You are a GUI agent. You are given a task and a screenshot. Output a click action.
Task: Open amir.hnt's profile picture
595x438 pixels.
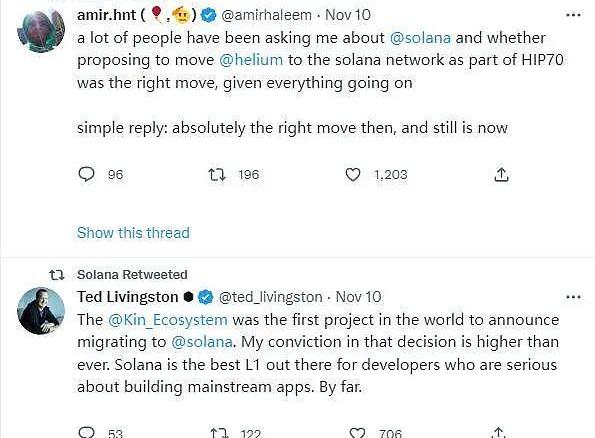41,30
